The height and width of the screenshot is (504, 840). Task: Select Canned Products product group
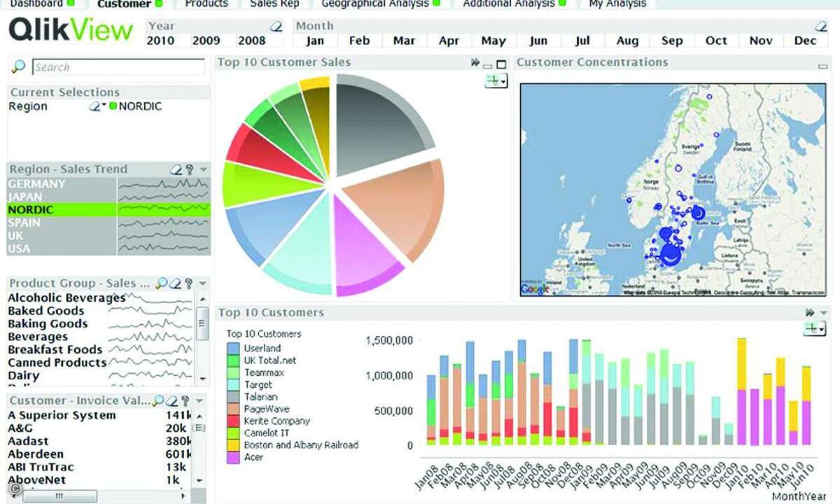(x=57, y=363)
